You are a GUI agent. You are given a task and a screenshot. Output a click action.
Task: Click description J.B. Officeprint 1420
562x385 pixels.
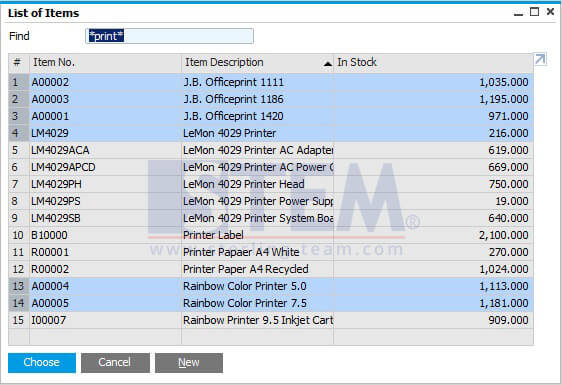coord(233,116)
